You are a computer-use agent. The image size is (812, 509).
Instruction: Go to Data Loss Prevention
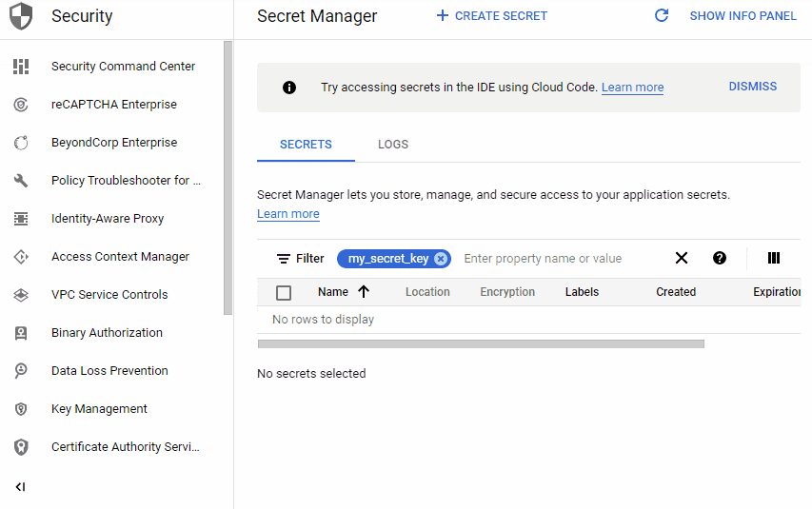(x=109, y=371)
